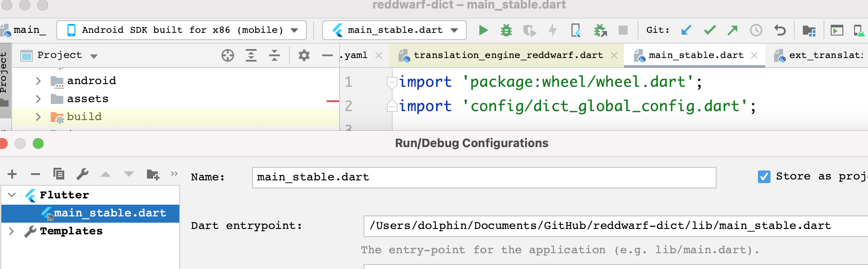Image resolution: width=868 pixels, height=269 pixels.
Task: Collapse the Flutter configurations node
Action: 12,195
